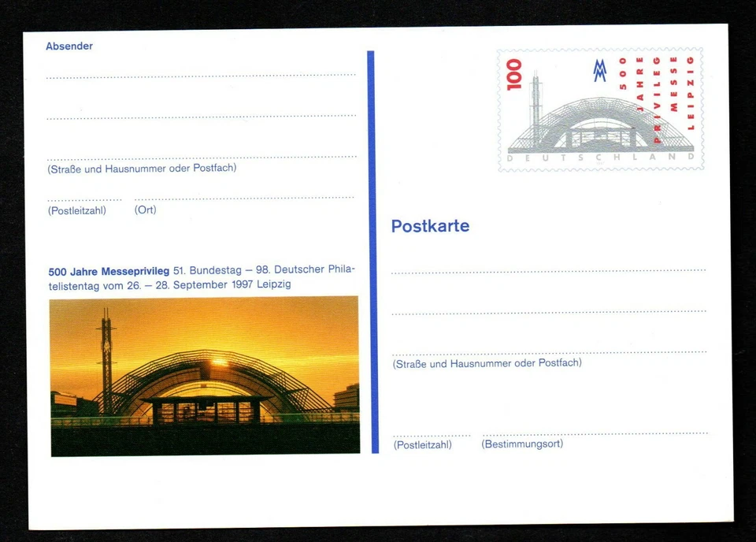
Task: Click the printed 100 Deutschland postage stamp
Action: (x=601, y=110)
